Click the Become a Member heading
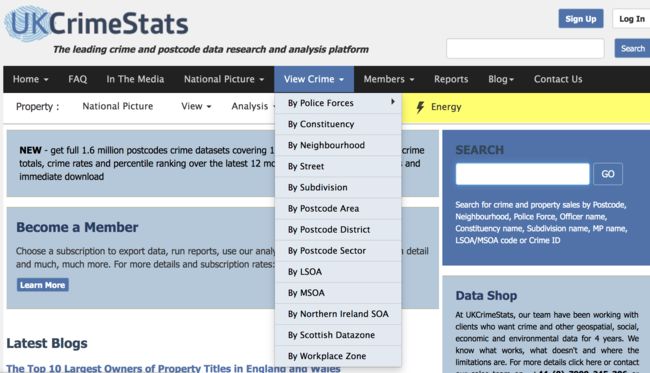This screenshot has height=373, width=650. click(77, 227)
